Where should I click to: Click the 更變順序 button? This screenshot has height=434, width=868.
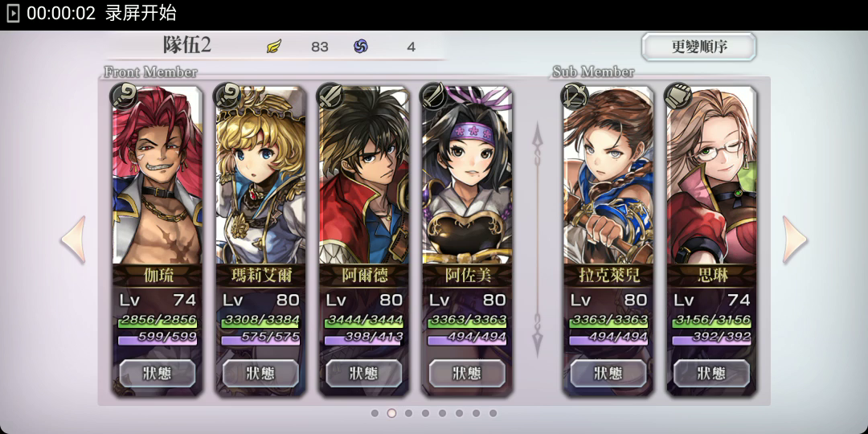point(698,47)
